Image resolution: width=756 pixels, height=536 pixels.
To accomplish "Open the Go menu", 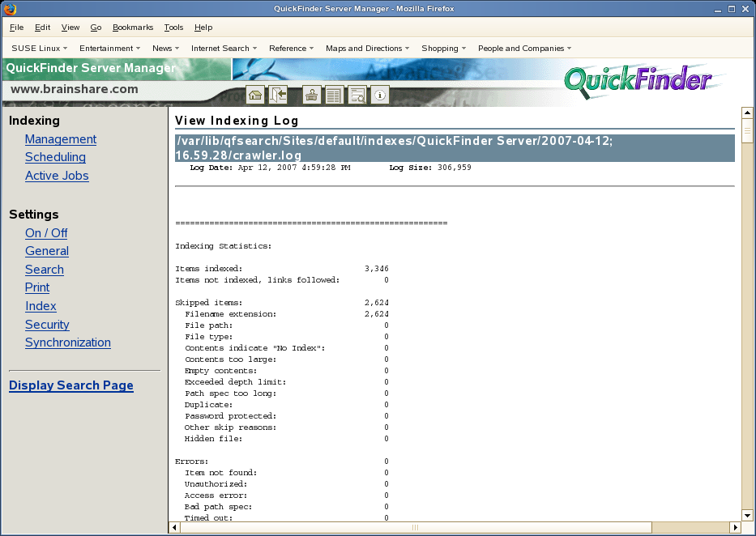I will pyautogui.click(x=96, y=28).
